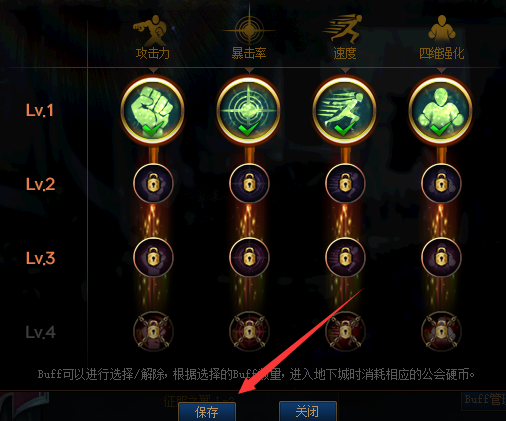Select the locked Lv.3 attack power buff
506x421 pixels.
point(153,257)
